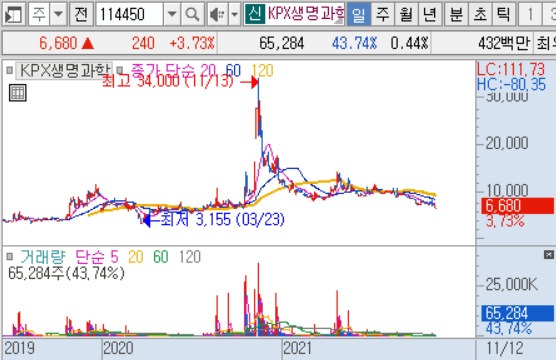Select volume 20 average legend
The height and width of the screenshot is (360, 556).
coord(135,256)
